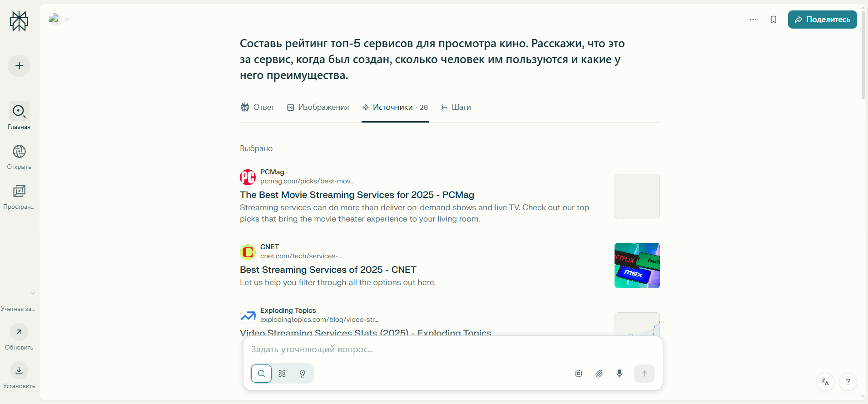
Task: Click the Выбрано section heading
Action: 256,148
